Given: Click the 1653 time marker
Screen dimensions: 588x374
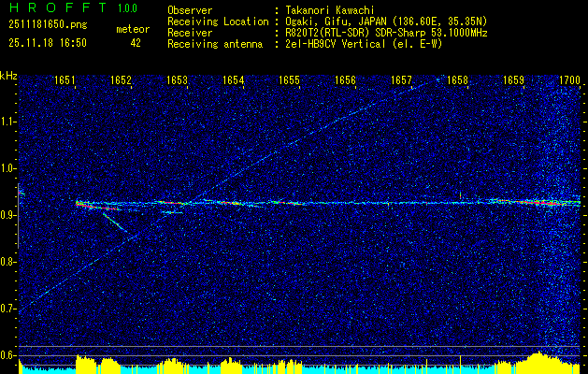Looking at the screenshot, I should [177, 79].
